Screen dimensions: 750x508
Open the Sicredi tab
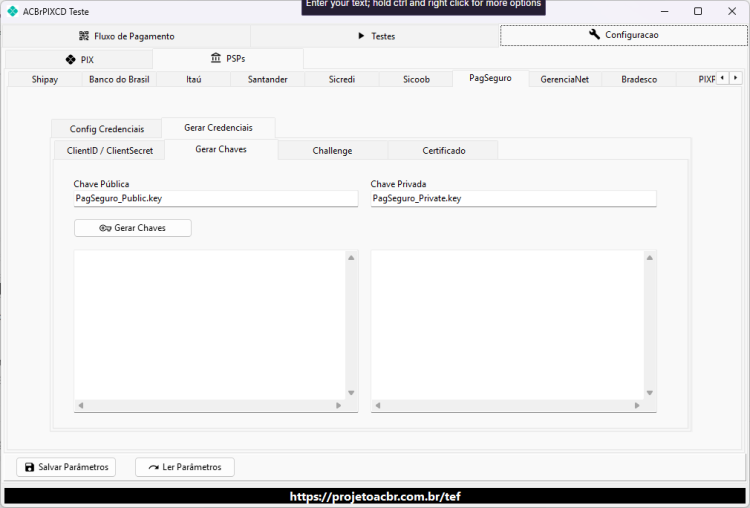click(342, 79)
